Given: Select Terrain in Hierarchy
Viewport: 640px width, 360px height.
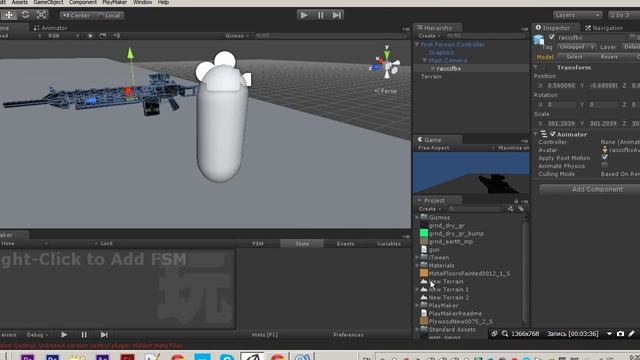Looking at the screenshot, I should tap(431, 77).
